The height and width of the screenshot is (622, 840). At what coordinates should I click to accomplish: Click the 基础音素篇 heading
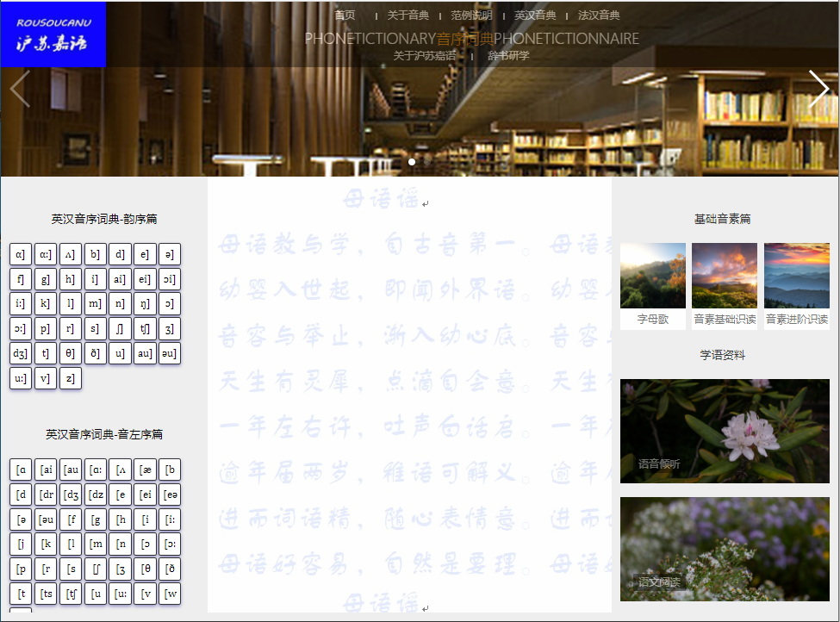click(723, 219)
